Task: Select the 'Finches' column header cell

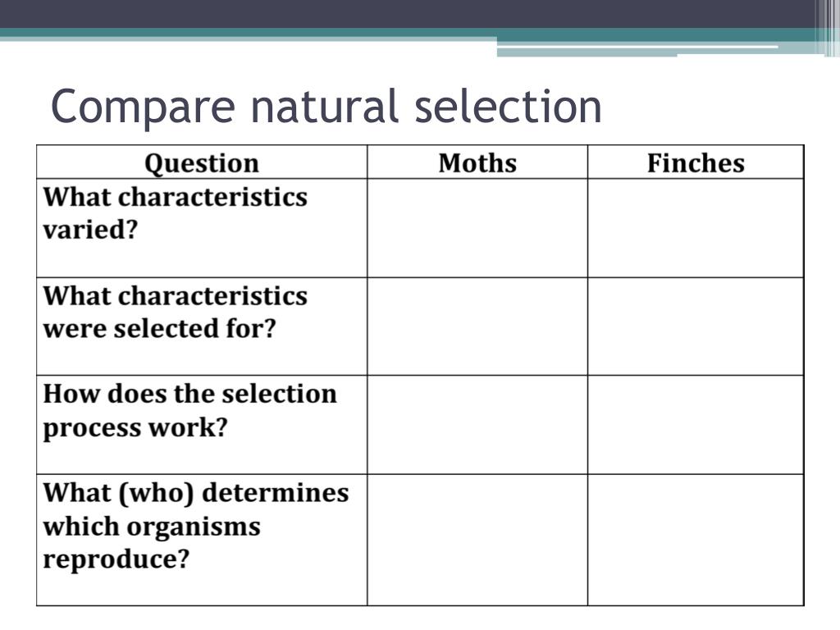Action: pyautogui.click(x=696, y=162)
